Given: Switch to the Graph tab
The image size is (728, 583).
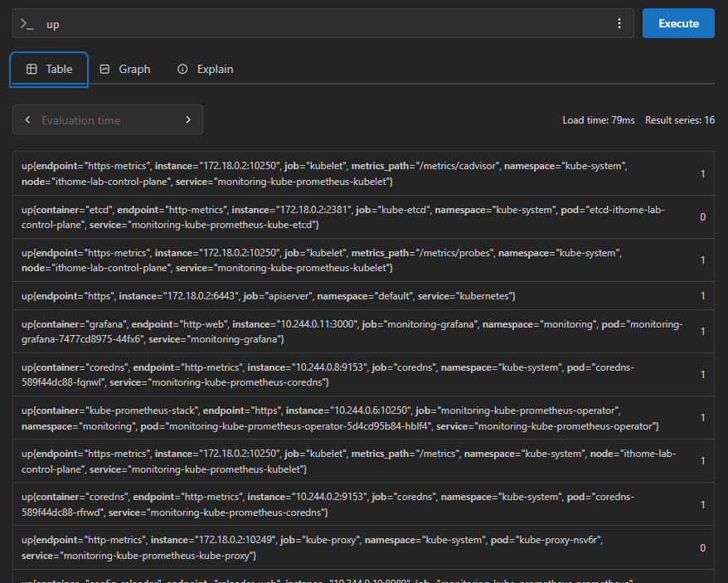Looking at the screenshot, I should click(125, 69).
